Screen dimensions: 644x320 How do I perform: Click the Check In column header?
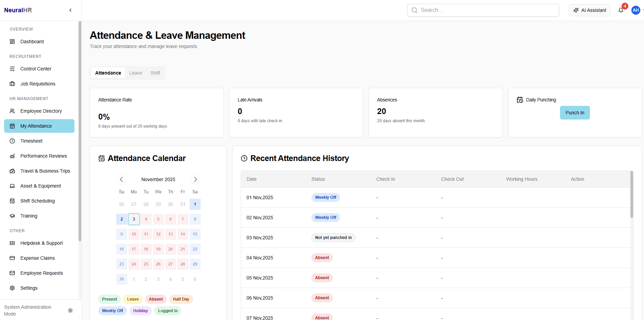click(x=386, y=179)
